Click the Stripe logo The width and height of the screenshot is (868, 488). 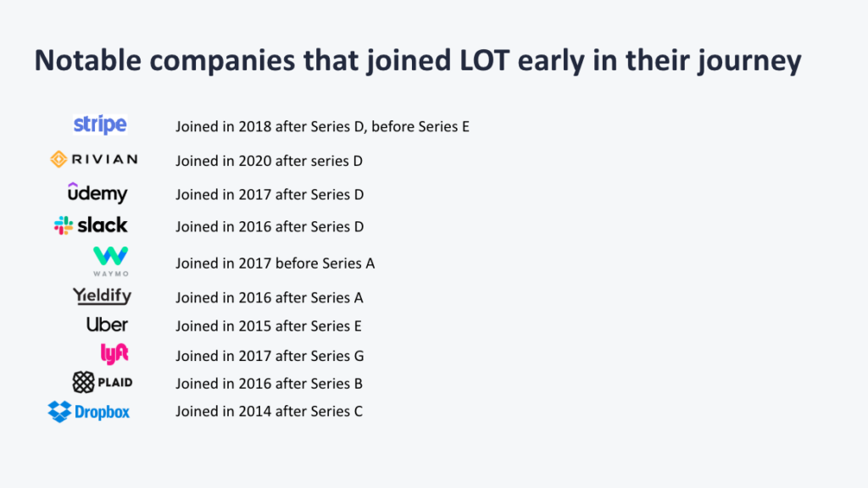coord(100,125)
